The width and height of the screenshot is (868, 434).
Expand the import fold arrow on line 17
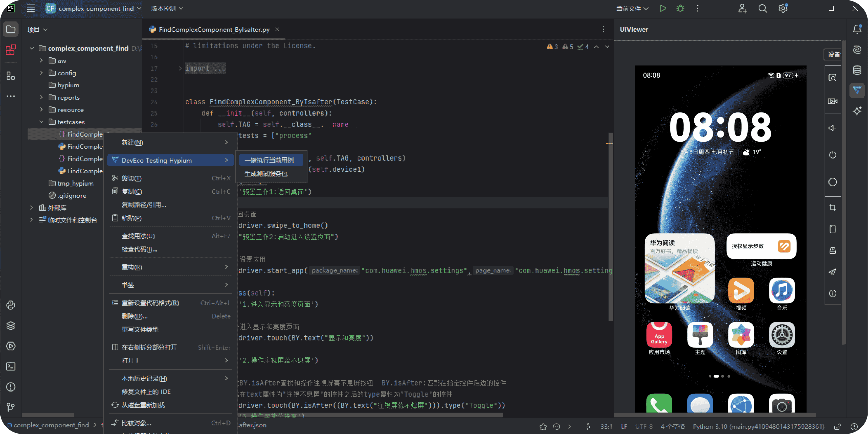[180, 68]
